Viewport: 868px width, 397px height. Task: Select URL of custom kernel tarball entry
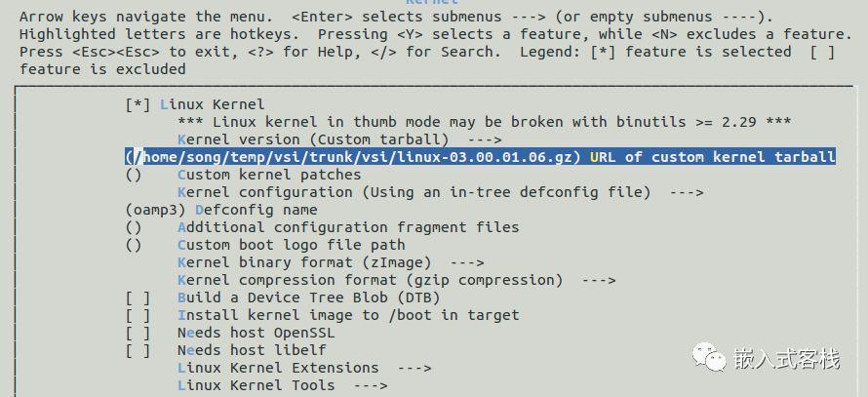481,157
